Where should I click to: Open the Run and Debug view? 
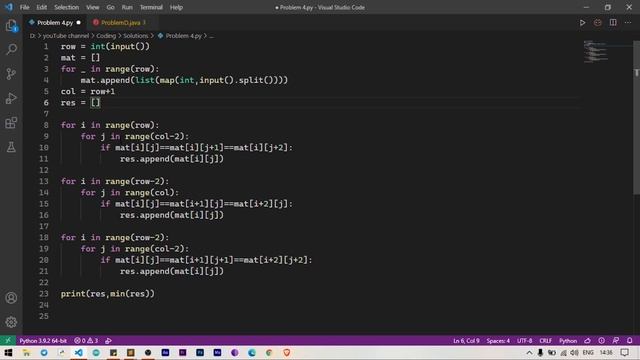coord(11,98)
